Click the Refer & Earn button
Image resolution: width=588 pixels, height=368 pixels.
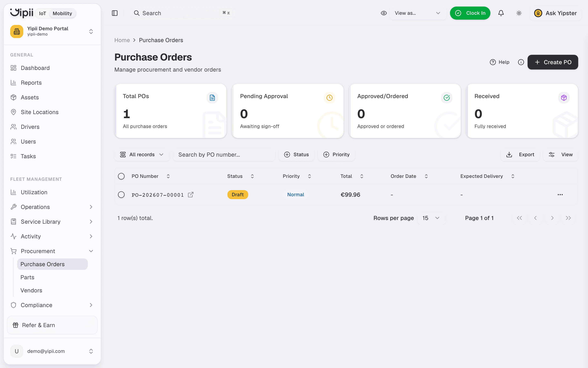tap(52, 325)
